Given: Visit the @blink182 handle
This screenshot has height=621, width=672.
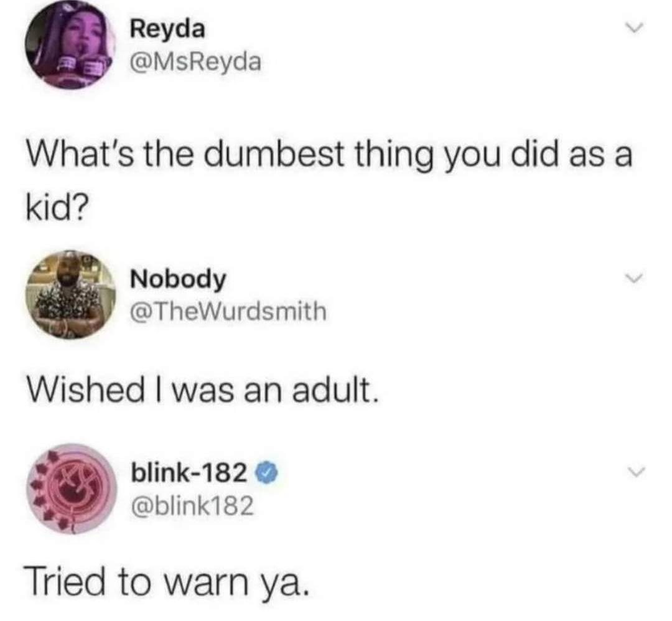Looking at the screenshot, I should coord(192,506).
